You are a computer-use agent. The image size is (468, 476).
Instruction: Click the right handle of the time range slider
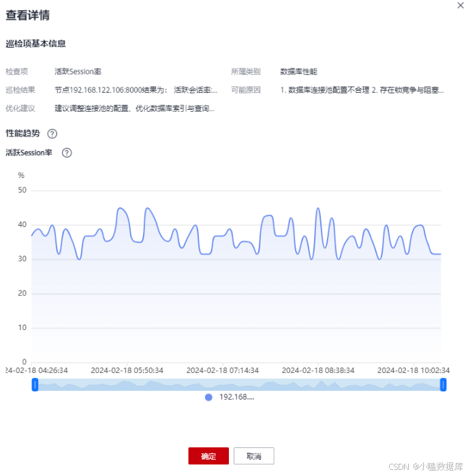click(443, 385)
